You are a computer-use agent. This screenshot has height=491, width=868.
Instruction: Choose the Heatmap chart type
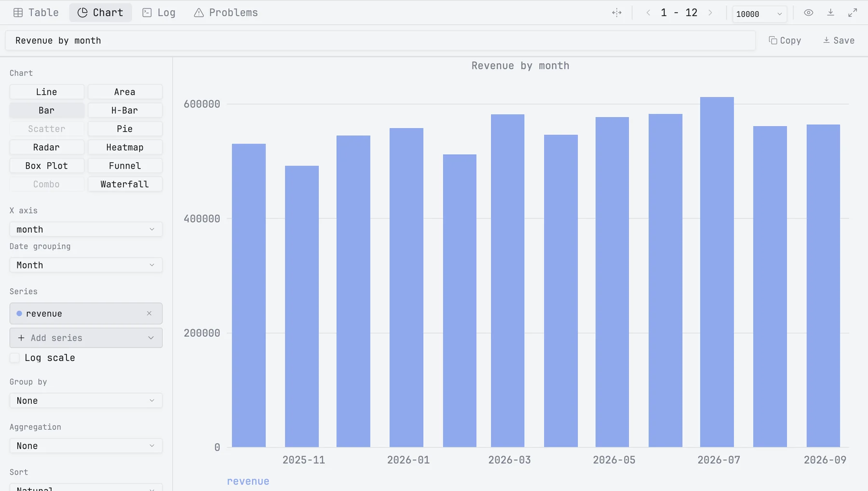[x=125, y=147]
